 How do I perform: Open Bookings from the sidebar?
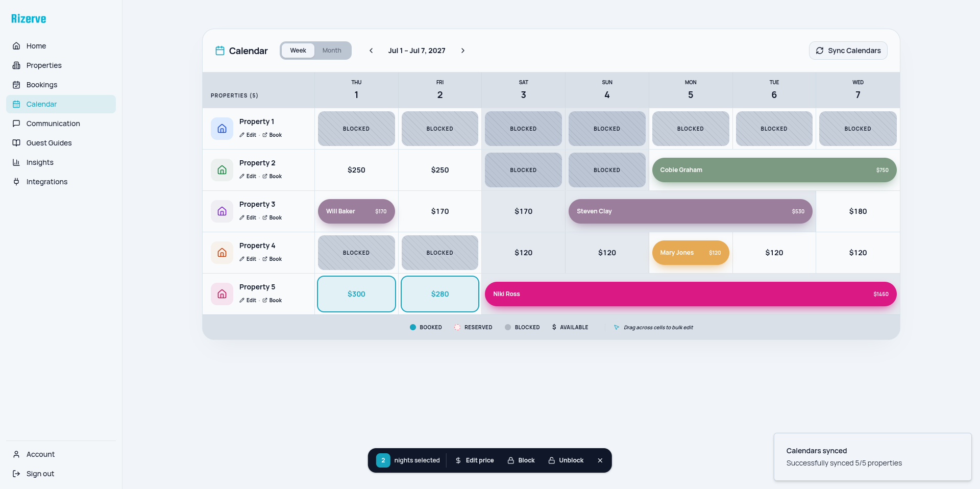(x=61, y=85)
